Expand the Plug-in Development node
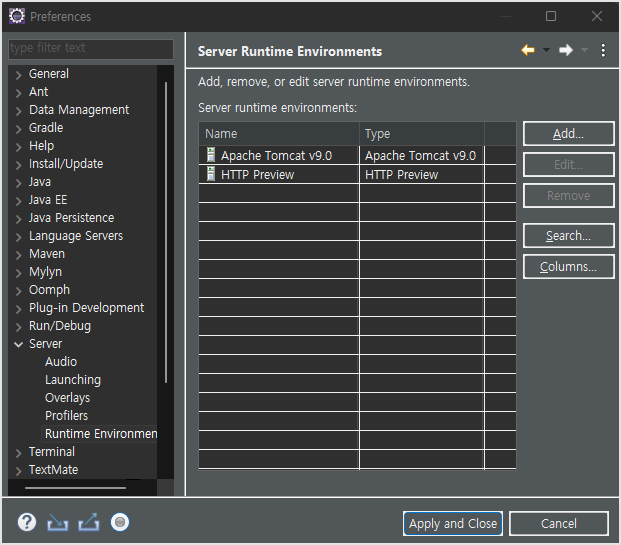This screenshot has height=545, width=621. pos(18,309)
